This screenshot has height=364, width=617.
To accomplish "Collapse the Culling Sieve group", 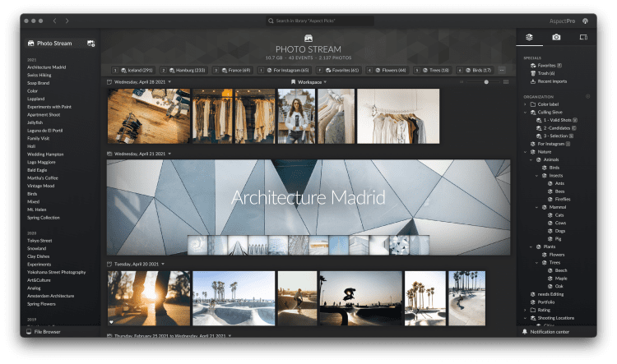I will coord(526,113).
